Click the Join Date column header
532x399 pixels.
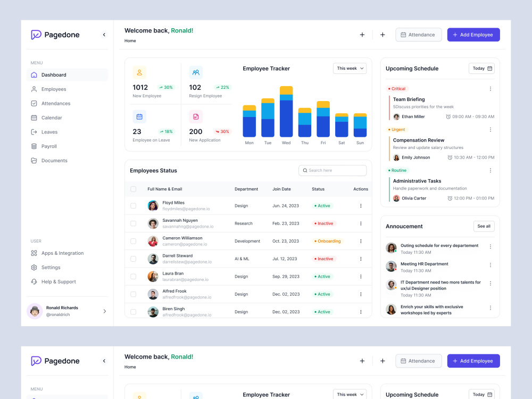pyautogui.click(x=281, y=189)
